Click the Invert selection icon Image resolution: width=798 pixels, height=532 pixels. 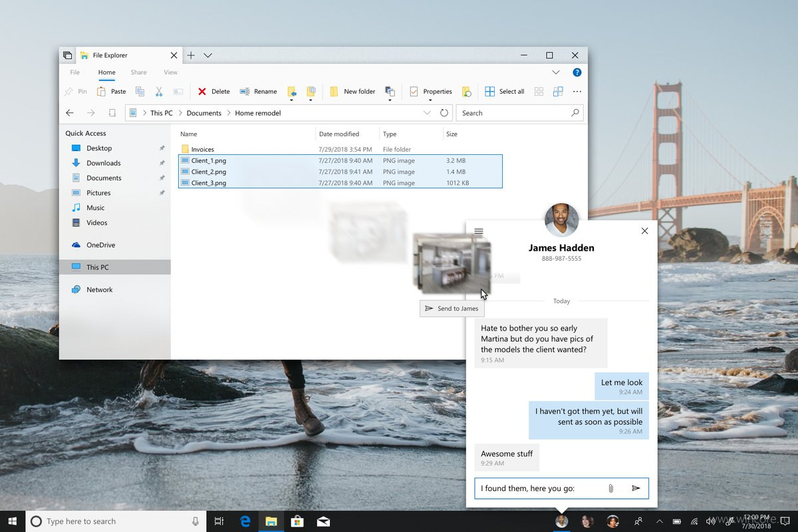pos(558,92)
